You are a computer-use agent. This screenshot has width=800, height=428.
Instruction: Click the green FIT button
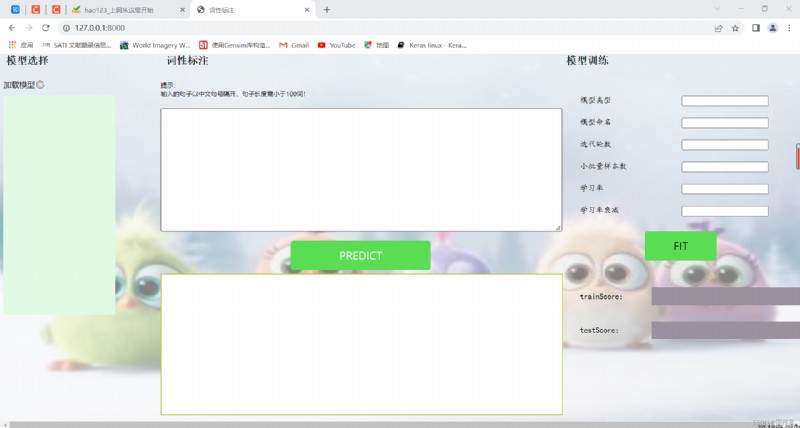click(x=681, y=246)
